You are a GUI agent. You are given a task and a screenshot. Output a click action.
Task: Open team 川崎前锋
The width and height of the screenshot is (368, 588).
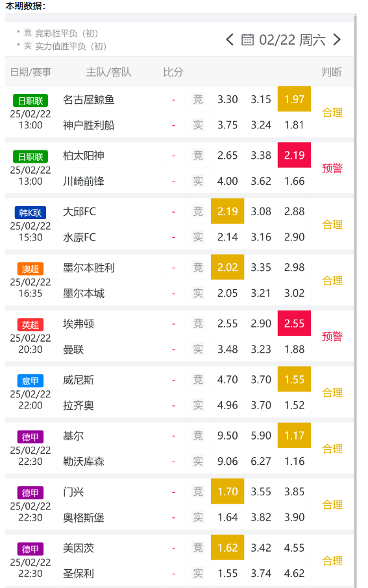pos(84,181)
